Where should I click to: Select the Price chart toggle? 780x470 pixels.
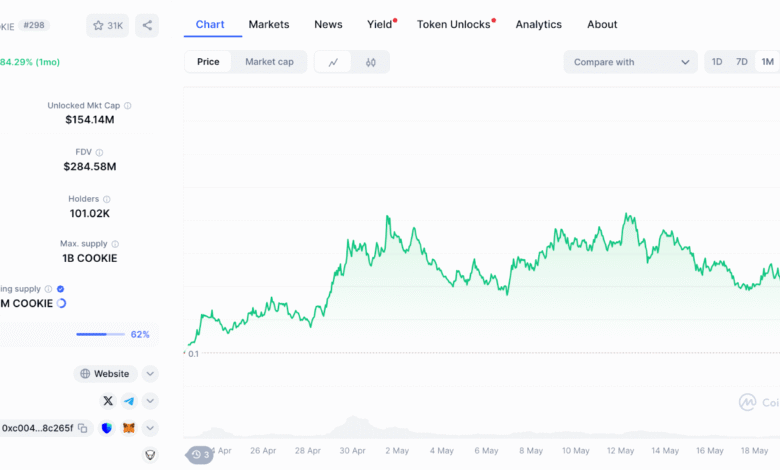[208, 62]
